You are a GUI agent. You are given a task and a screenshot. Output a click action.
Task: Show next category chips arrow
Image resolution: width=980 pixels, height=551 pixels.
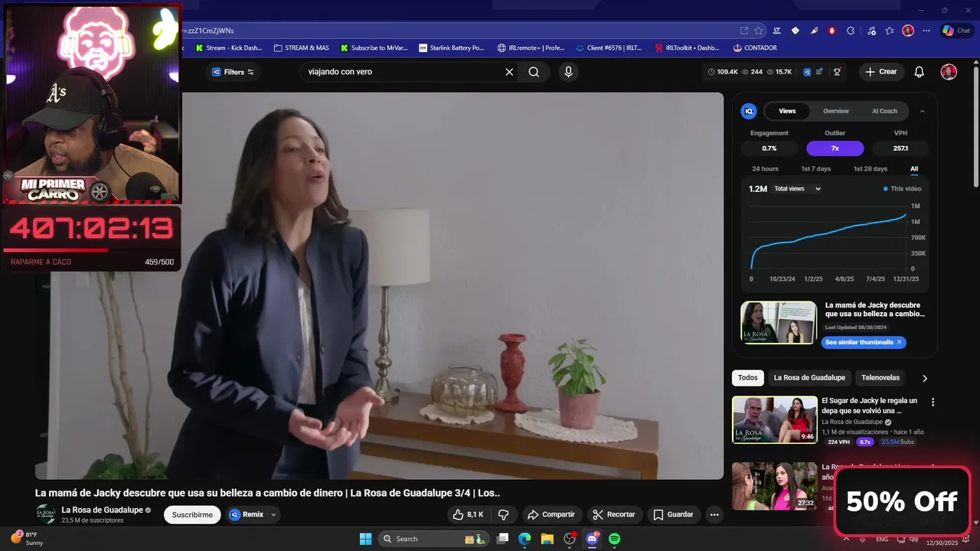click(924, 378)
